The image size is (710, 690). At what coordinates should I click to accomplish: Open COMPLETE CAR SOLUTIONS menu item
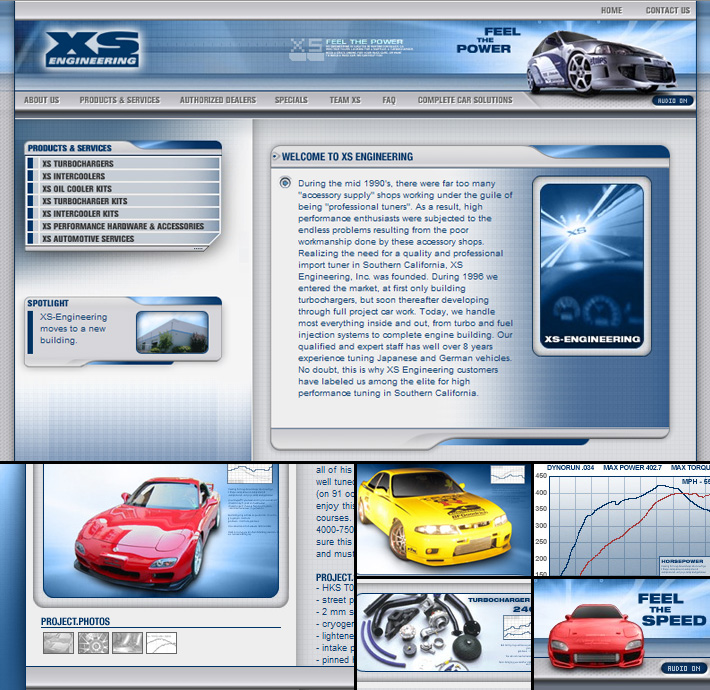coord(465,100)
